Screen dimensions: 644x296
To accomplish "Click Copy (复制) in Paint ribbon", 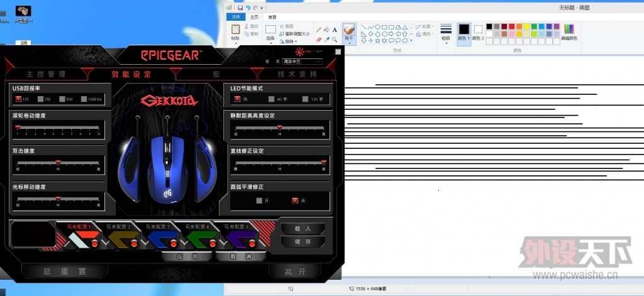I will [x=251, y=34].
